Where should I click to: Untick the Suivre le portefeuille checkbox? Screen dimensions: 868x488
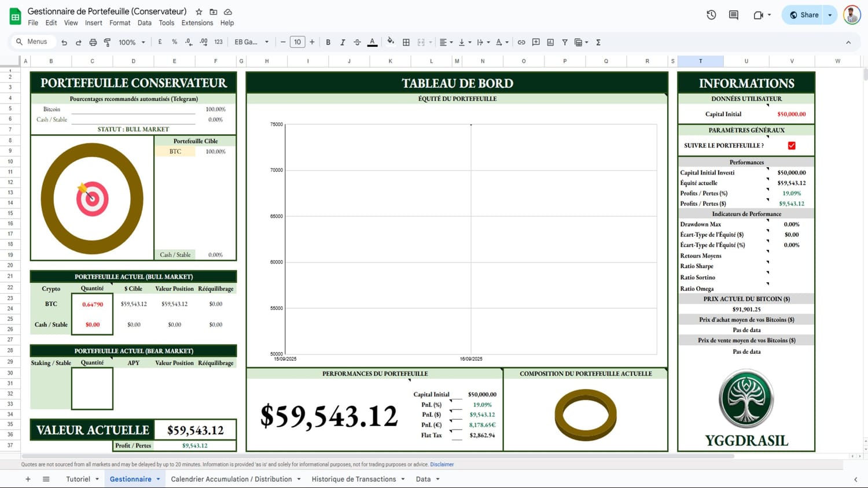tap(792, 146)
